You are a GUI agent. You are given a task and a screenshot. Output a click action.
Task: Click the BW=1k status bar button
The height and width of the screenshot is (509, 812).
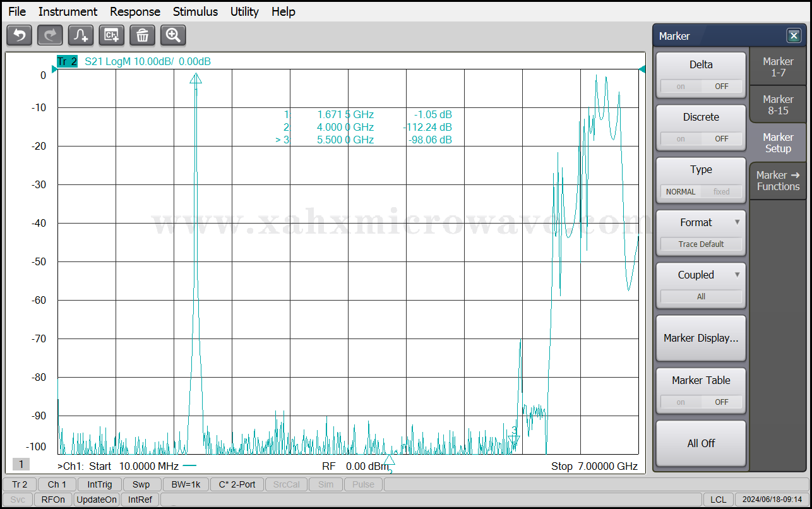(x=185, y=484)
